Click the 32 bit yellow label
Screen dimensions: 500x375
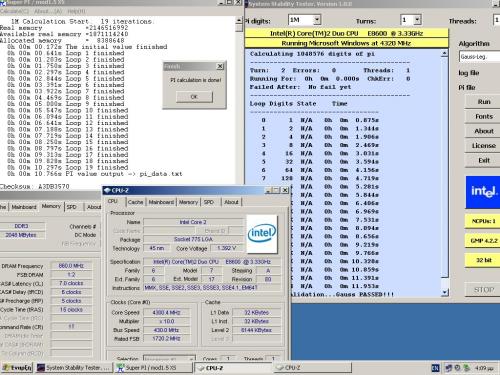coord(483,260)
